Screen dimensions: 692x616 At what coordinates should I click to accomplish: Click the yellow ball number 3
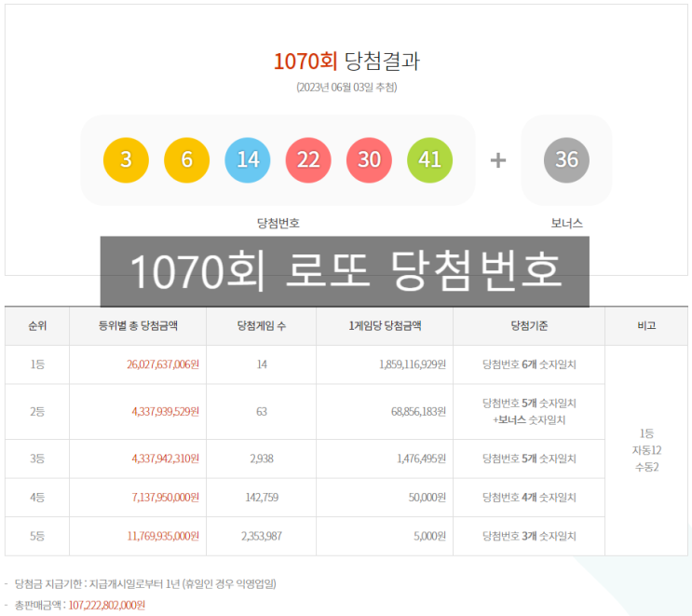click(x=126, y=160)
